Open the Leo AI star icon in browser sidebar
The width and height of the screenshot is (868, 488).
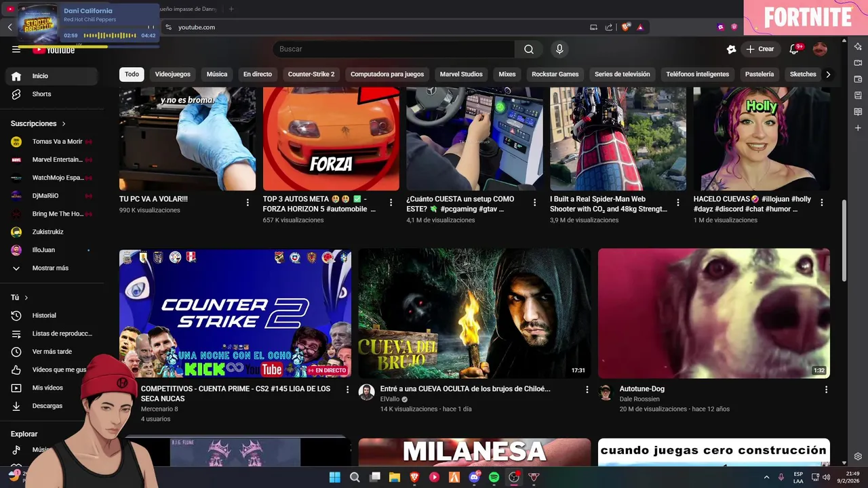(858, 47)
